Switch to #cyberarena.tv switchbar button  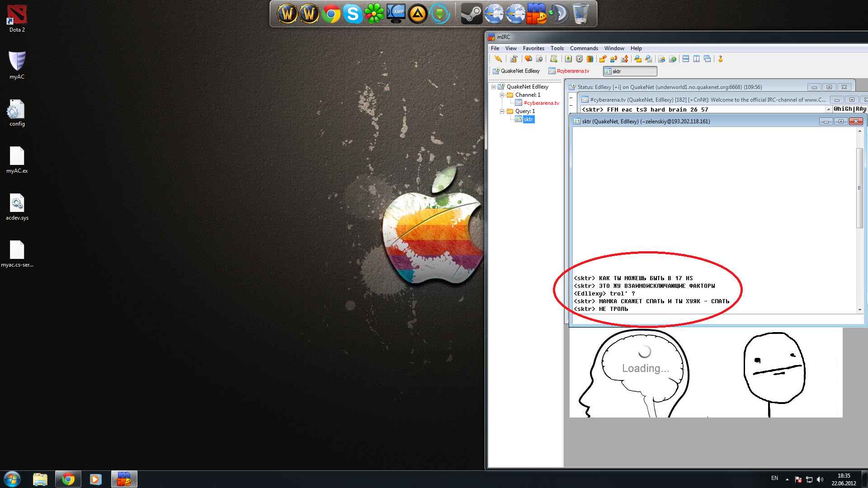pos(569,71)
